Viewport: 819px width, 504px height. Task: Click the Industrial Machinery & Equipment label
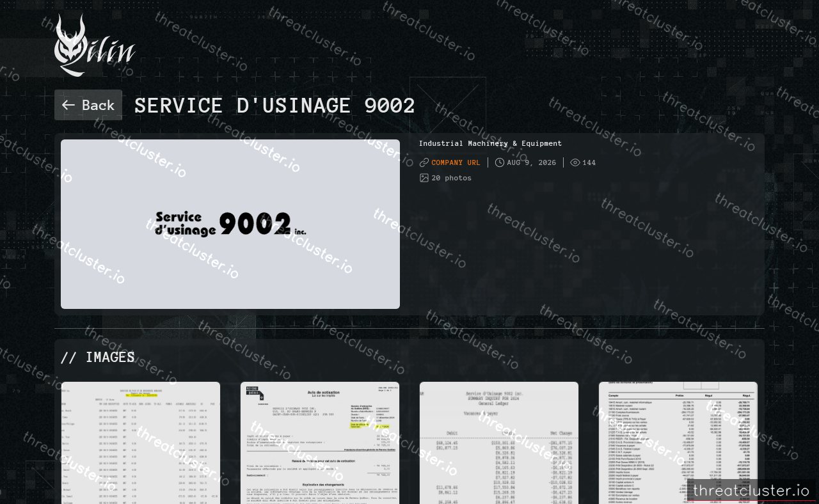click(490, 143)
